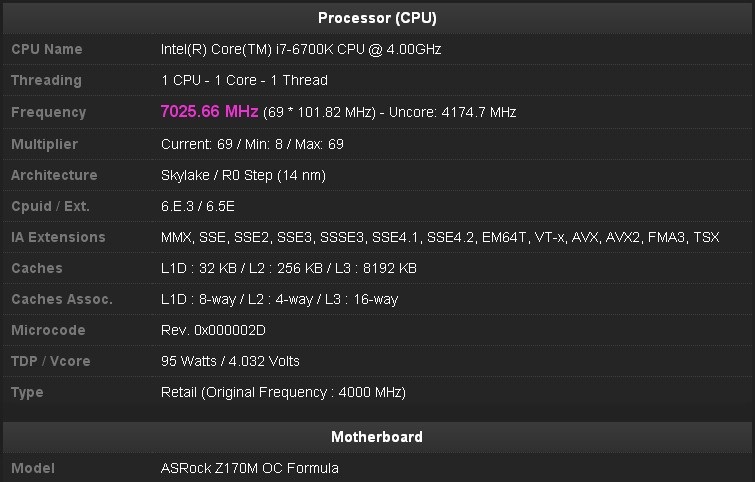This screenshot has width=755, height=482.
Task: Click the Threading row label
Action: point(46,80)
